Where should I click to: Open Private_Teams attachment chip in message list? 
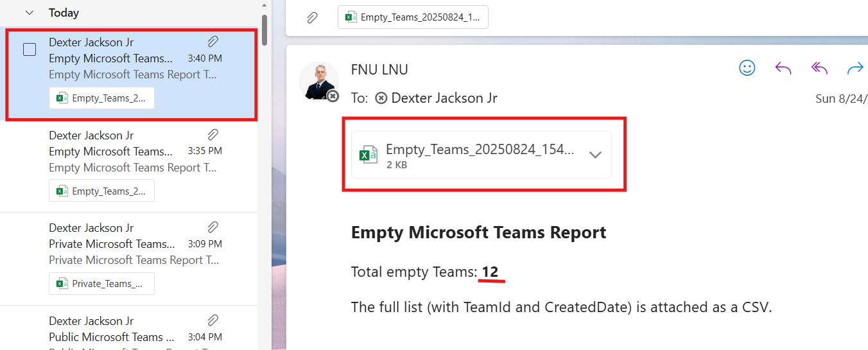pos(102,284)
